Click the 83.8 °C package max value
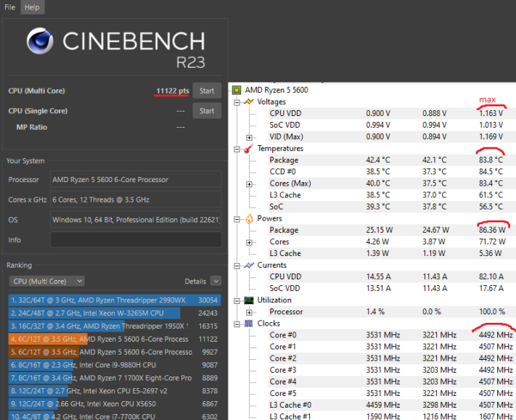This screenshot has width=516, height=420. [491, 160]
